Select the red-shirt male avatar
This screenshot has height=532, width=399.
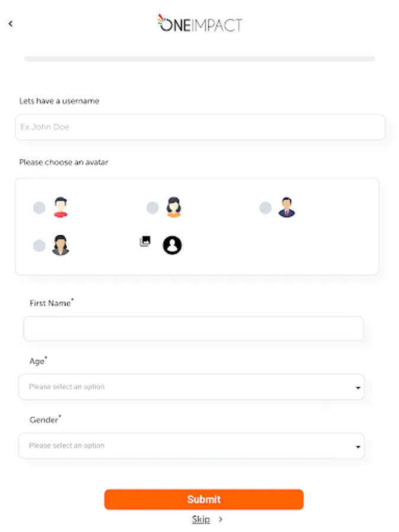[x=60, y=207]
